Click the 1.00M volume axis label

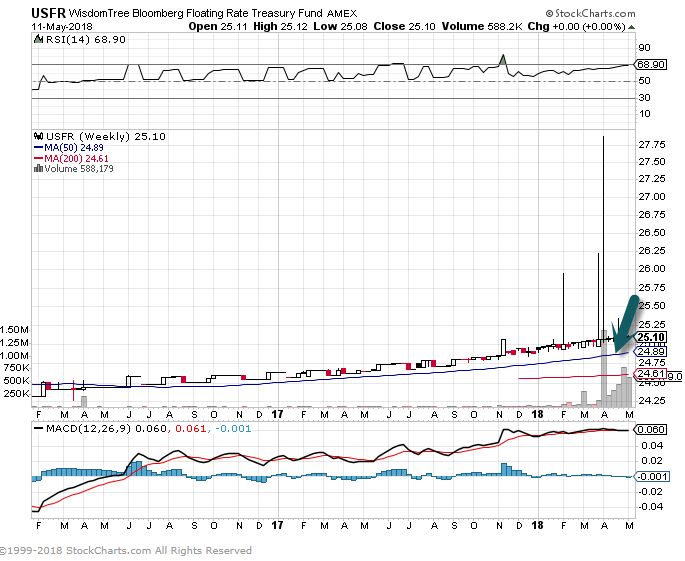pyautogui.click(x=14, y=356)
